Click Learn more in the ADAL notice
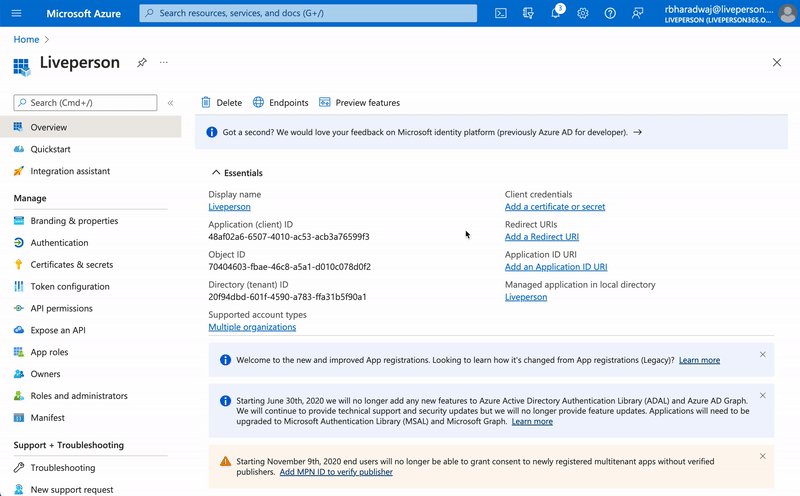 click(532, 421)
